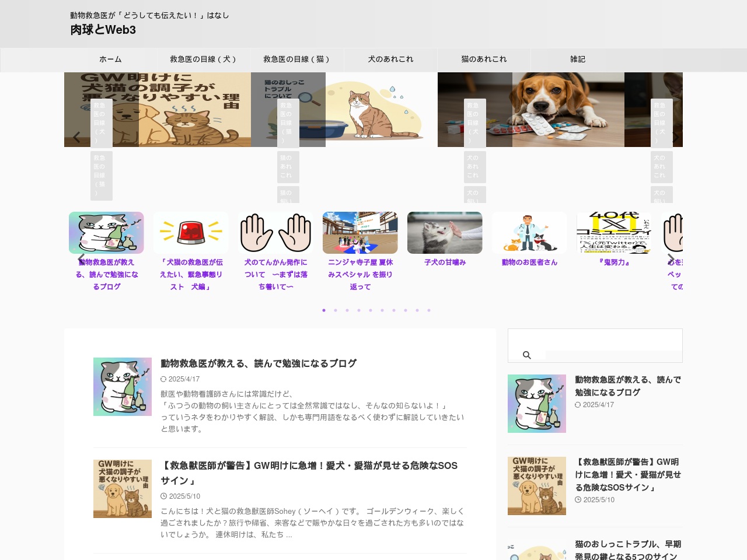Open carousel link 「犬猫の救急医が伝えたい、緊急事態リスト 犬編」
Viewport: 747px width, 560px height.
pos(191,275)
